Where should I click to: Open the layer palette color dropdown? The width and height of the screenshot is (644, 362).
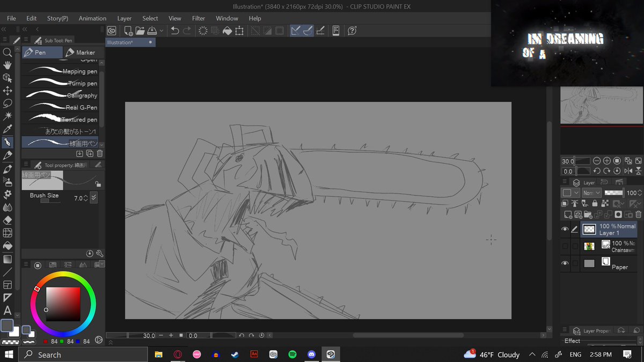point(570,193)
